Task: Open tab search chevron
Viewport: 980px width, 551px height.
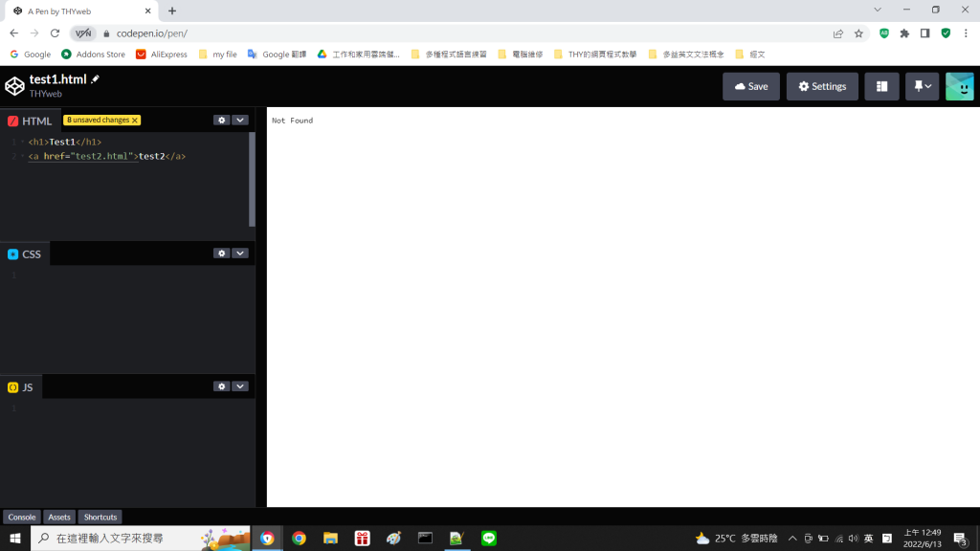Action: point(878,10)
